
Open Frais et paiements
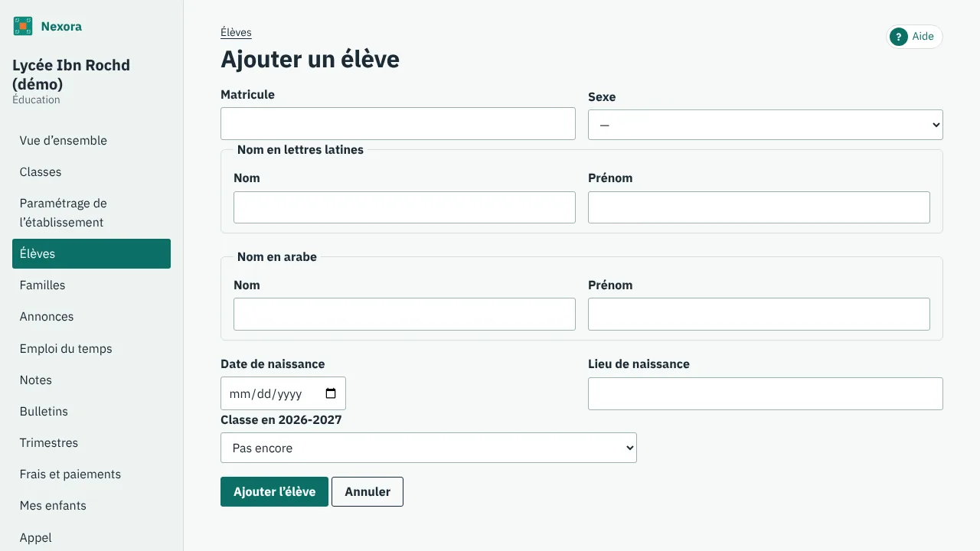point(91,474)
